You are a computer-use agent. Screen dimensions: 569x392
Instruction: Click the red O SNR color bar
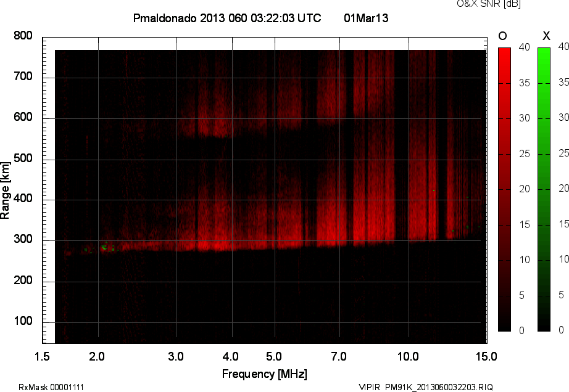504,189
